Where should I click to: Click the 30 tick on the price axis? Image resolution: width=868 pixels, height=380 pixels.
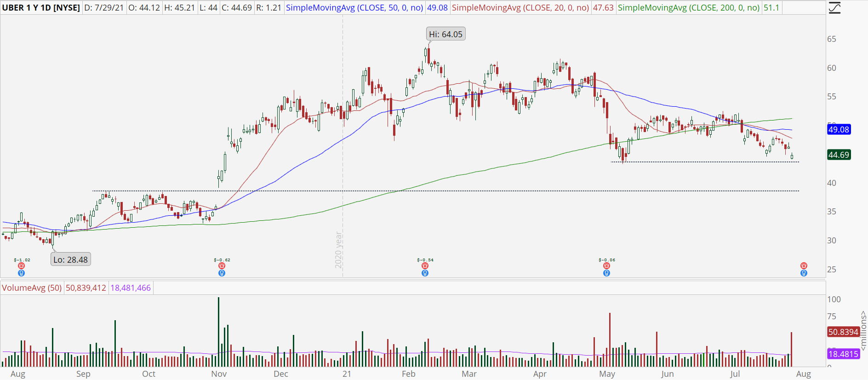832,241
